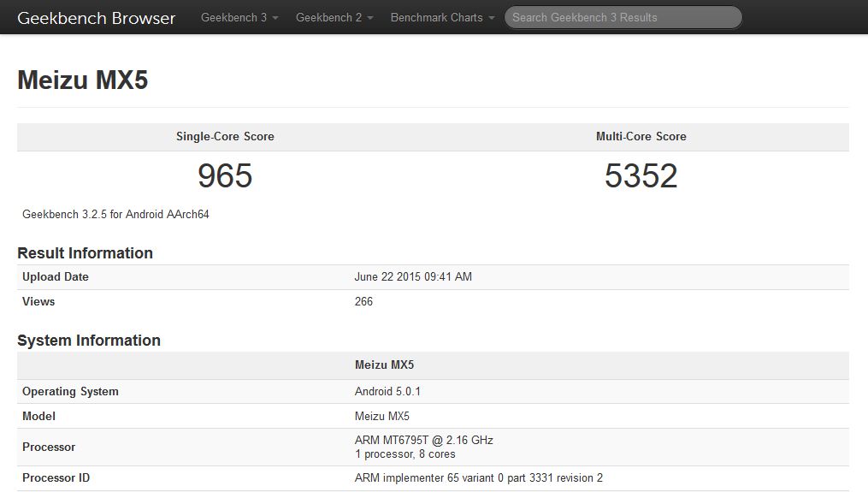Select the Views row label
868x492 pixels.
(38, 302)
